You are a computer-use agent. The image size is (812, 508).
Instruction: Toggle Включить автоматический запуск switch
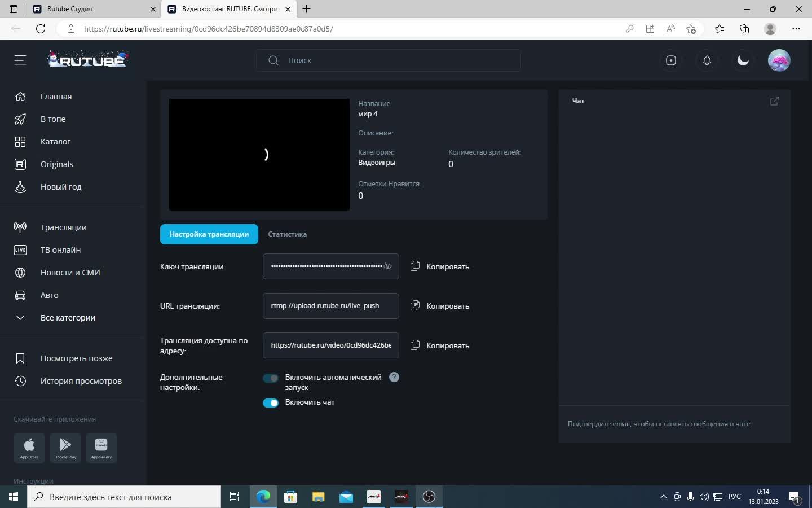coord(271,378)
